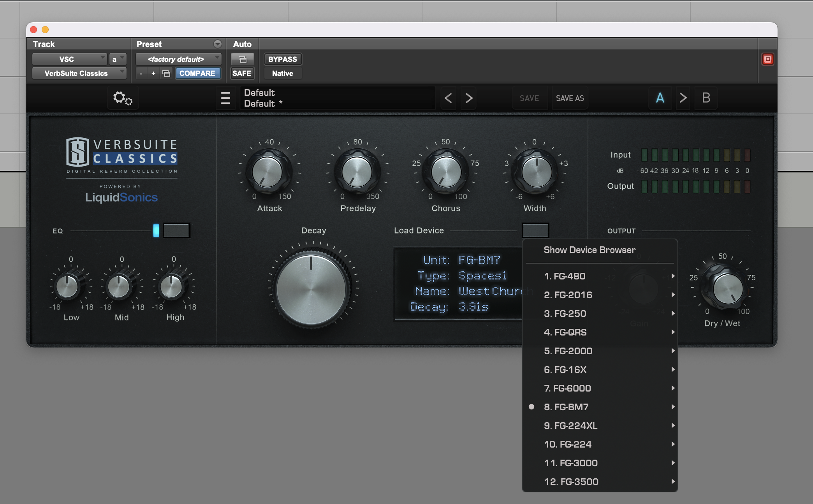Viewport: 813px width, 504px height.
Task: Click the Default preset name display
Action: pyautogui.click(x=337, y=98)
